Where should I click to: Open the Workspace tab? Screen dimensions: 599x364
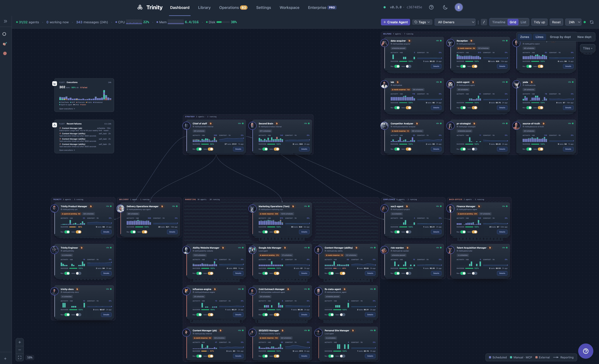tap(289, 7)
